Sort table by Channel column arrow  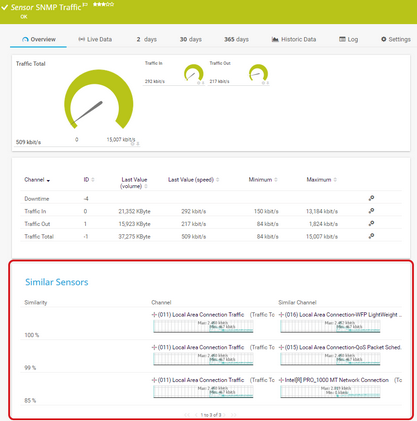pyautogui.click(x=48, y=180)
